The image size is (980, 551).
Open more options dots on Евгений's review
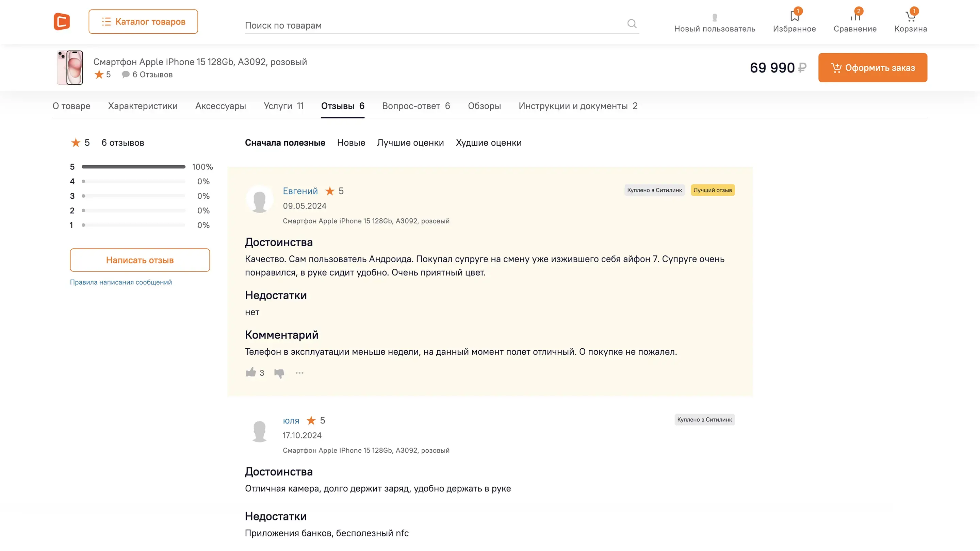tap(299, 373)
